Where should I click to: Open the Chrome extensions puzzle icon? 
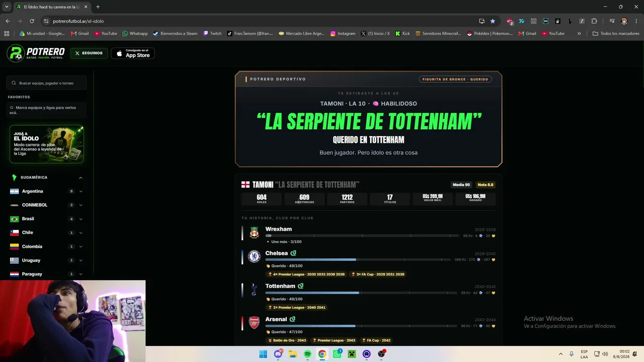click(594, 21)
